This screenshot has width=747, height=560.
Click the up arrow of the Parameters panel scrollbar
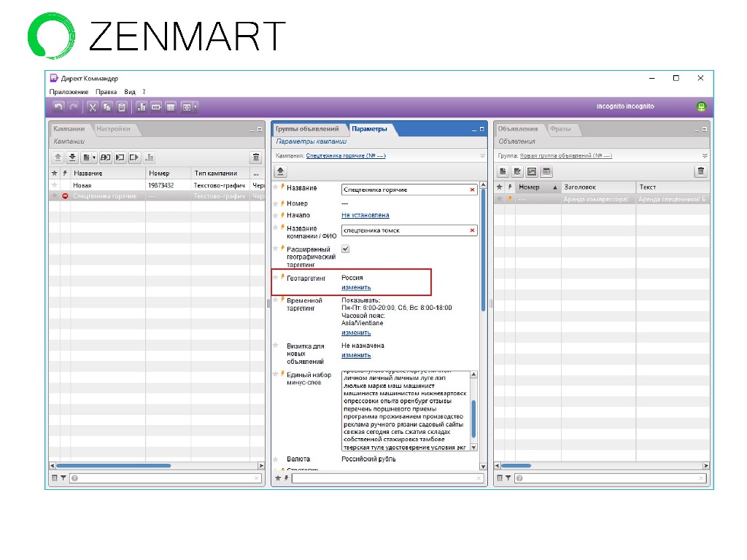(x=483, y=184)
